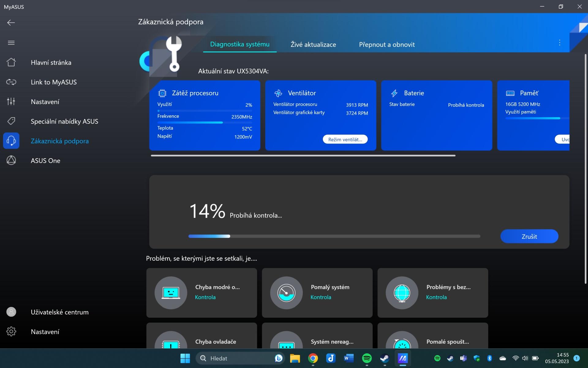Click the Pomalý systém gauge icon
The width and height of the screenshot is (588, 368).
(x=286, y=293)
